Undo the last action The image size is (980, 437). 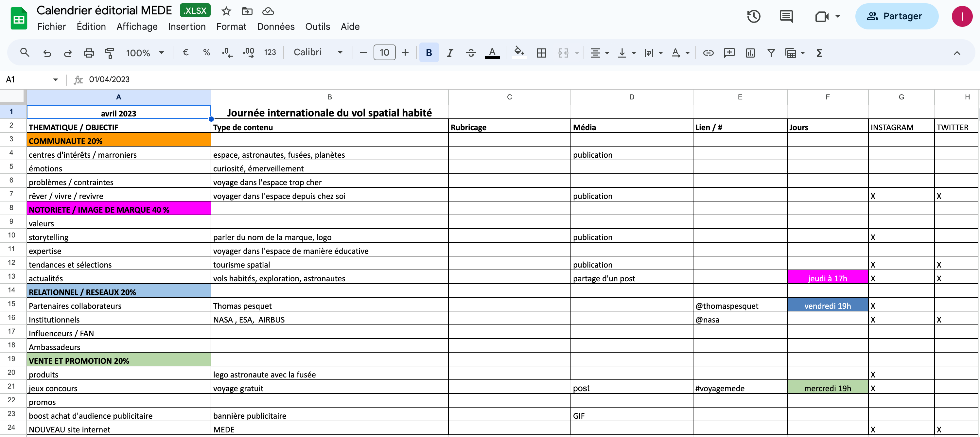[47, 52]
